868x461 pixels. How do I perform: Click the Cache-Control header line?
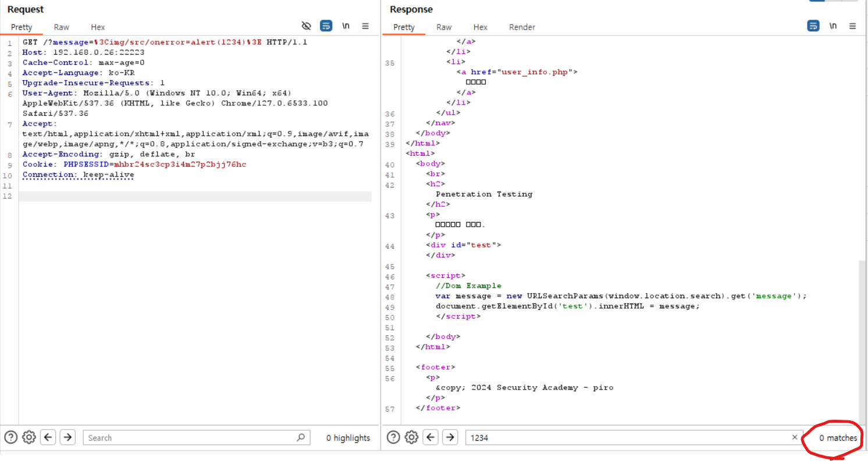84,63
